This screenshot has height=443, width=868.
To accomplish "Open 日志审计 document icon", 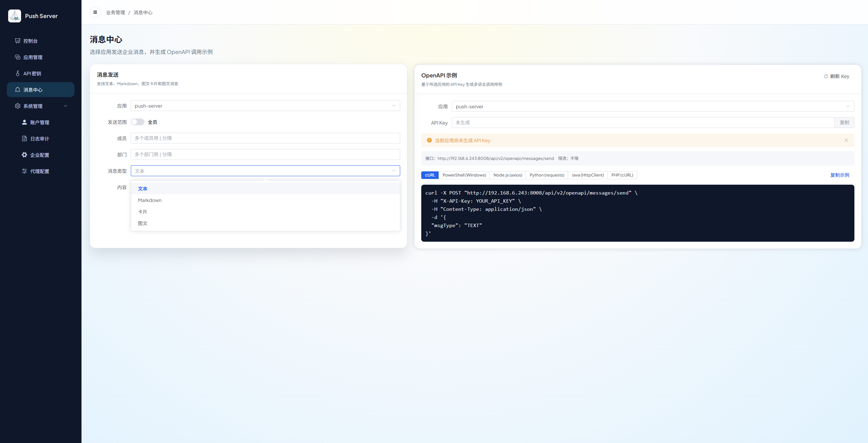I will click(24, 139).
